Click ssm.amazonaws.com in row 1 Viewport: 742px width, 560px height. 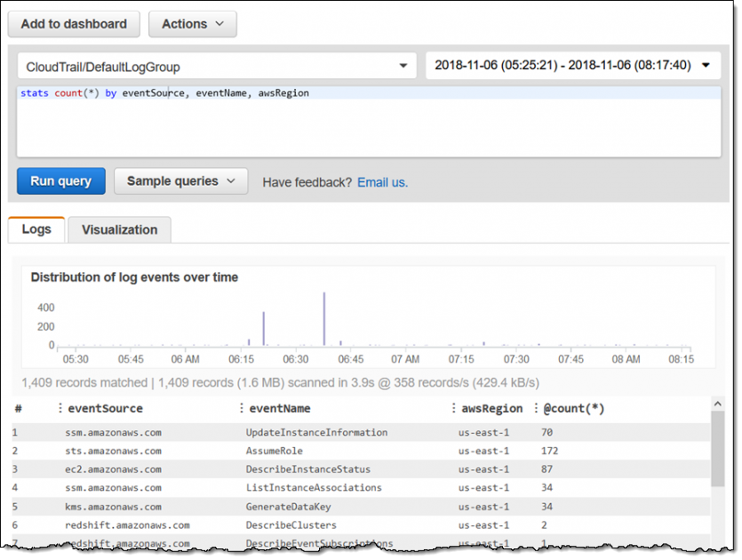click(x=113, y=432)
